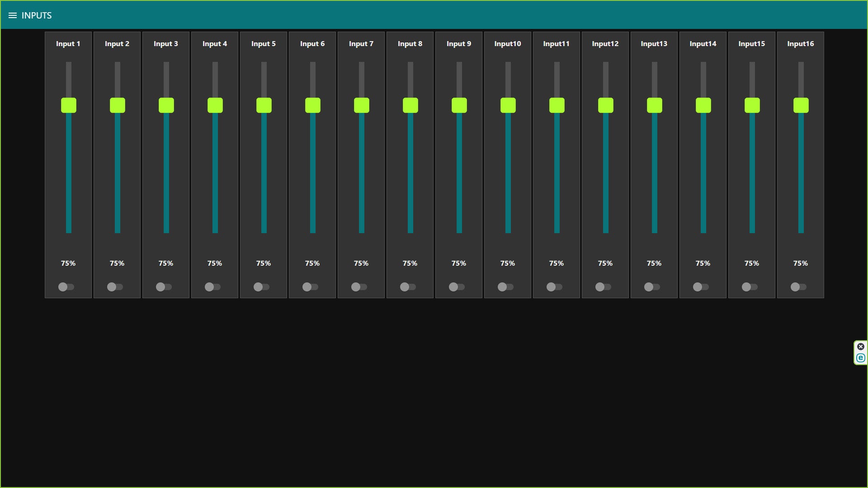868x488 pixels.
Task: Select the Input 6 fader handle
Action: (312, 105)
